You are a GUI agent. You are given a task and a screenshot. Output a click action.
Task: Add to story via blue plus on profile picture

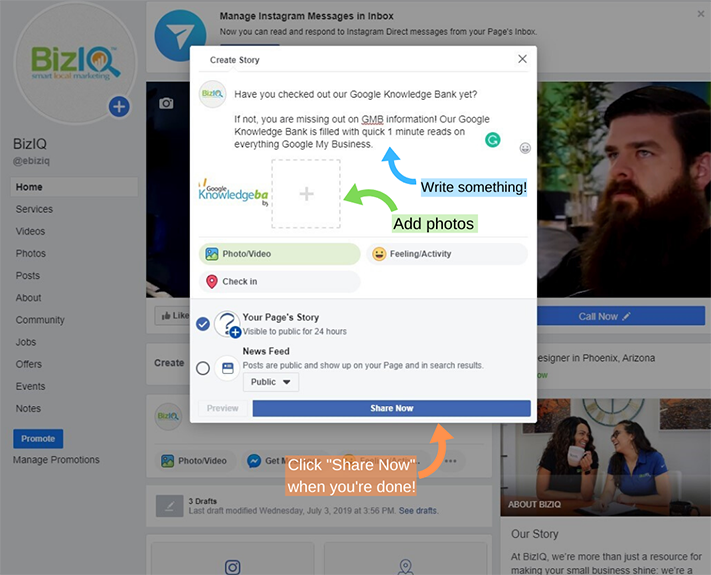[119, 107]
